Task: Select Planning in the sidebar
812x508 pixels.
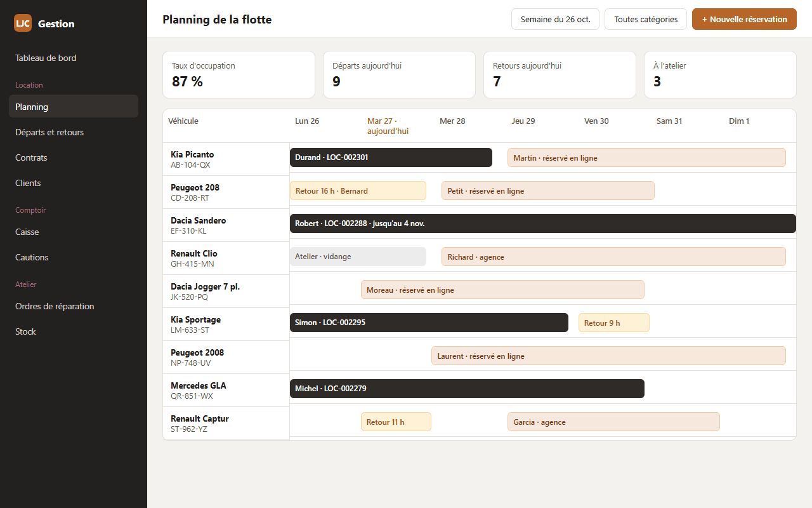Action: (74, 107)
